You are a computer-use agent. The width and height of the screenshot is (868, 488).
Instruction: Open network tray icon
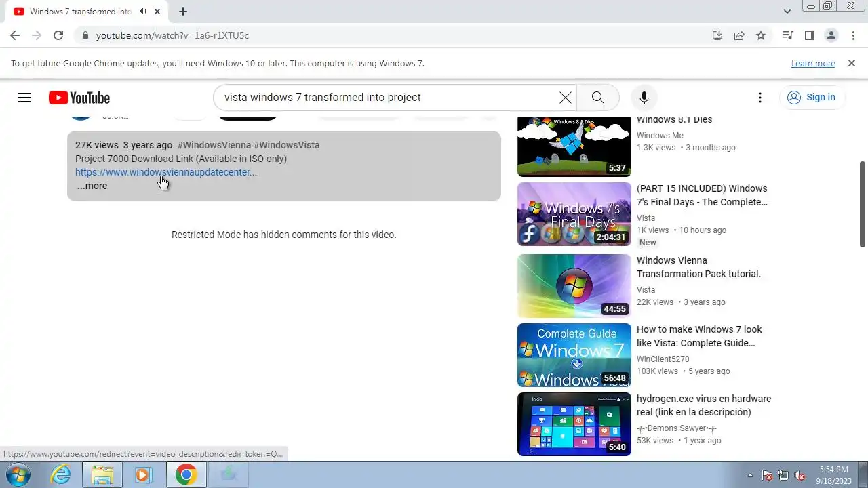tap(783, 475)
